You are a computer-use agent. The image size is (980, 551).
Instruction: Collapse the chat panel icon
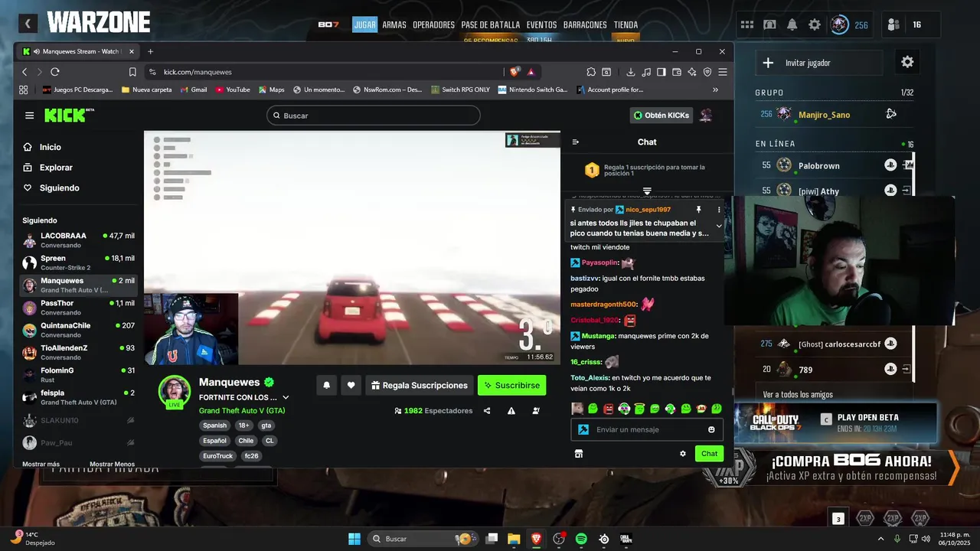(576, 142)
